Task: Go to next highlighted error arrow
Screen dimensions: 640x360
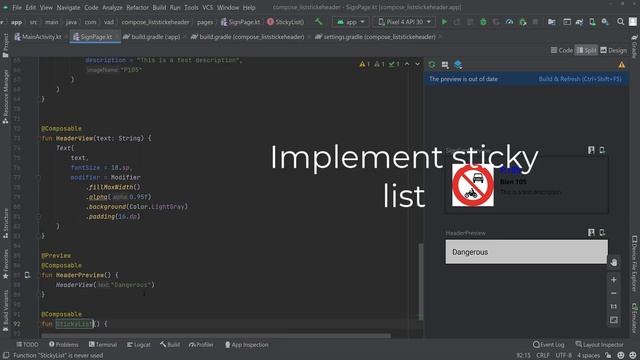Action: [x=417, y=64]
